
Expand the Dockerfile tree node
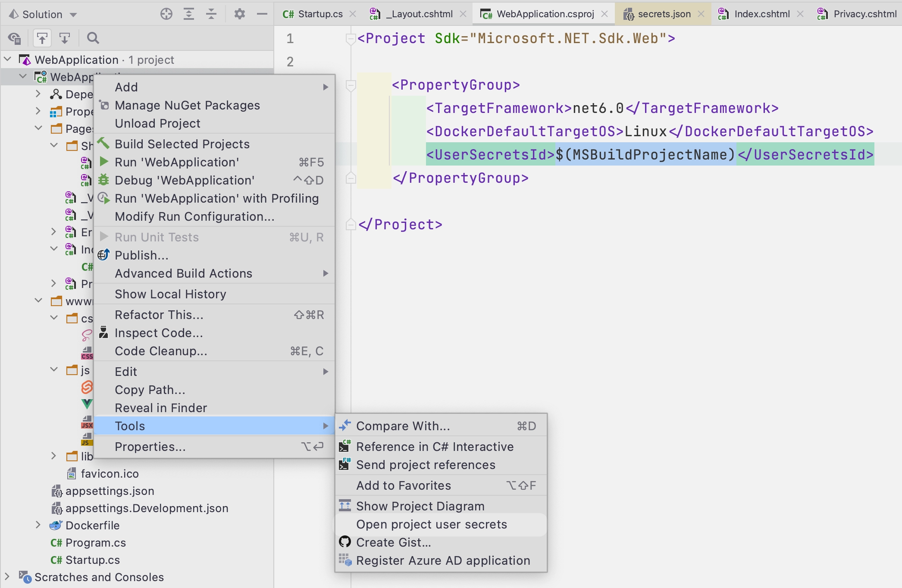click(38, 525)
